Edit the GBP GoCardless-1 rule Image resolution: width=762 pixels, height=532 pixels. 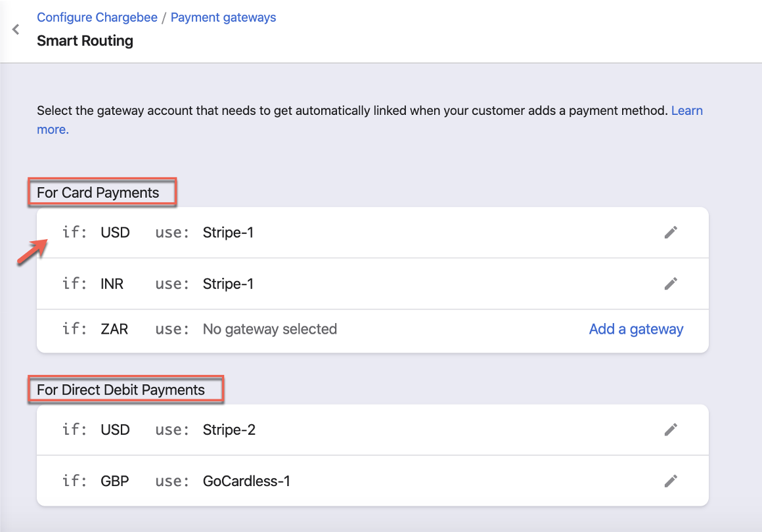[x=670, y=481]
